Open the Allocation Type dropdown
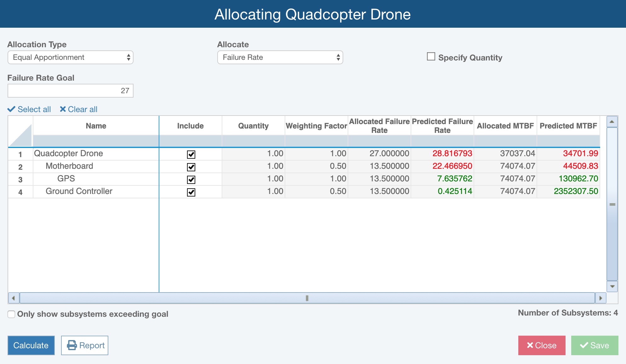Screen dimensions: 626x364 [x=70, y=57]
